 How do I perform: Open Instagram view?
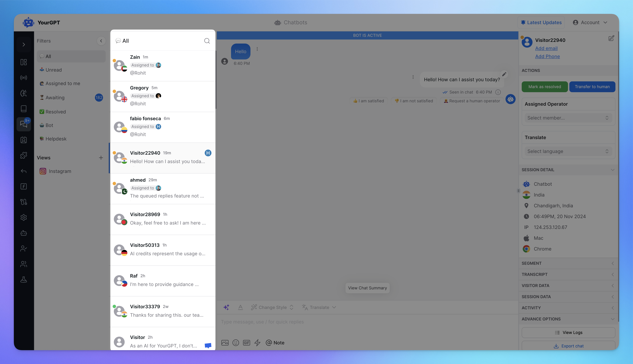pyautogui.click(x=71, y=171)
